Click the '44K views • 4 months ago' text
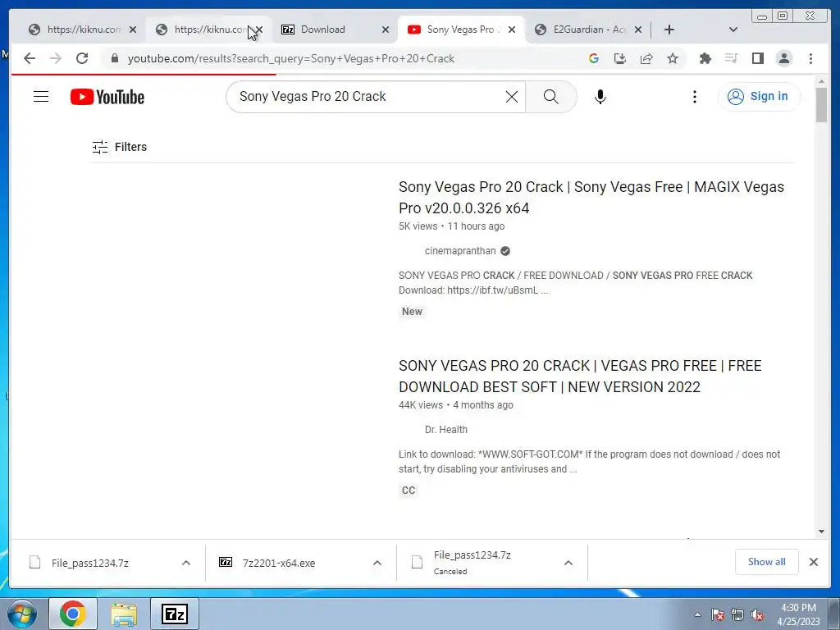Screen dimensions: 840x630 [456, 405]
